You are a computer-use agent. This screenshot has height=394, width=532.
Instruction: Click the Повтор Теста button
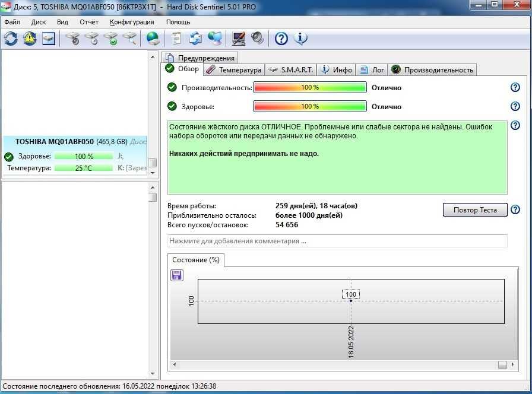point(475,209)
